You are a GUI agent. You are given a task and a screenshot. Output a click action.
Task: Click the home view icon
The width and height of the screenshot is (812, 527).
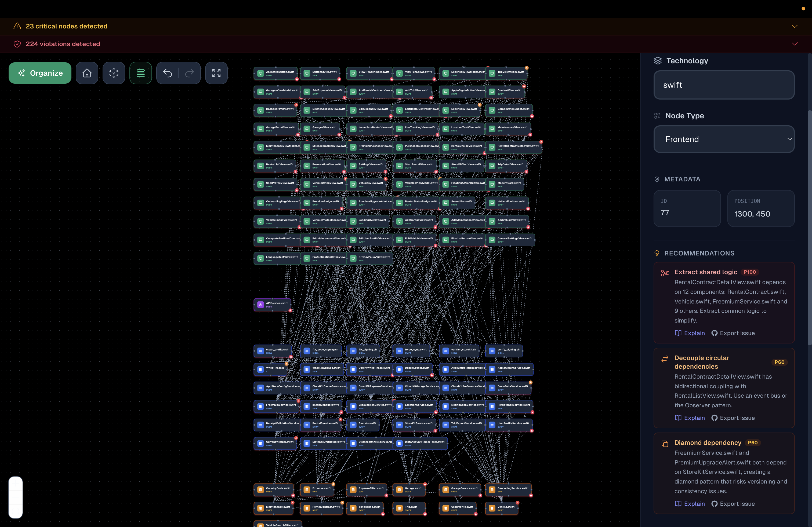click(x=87, y=73)
